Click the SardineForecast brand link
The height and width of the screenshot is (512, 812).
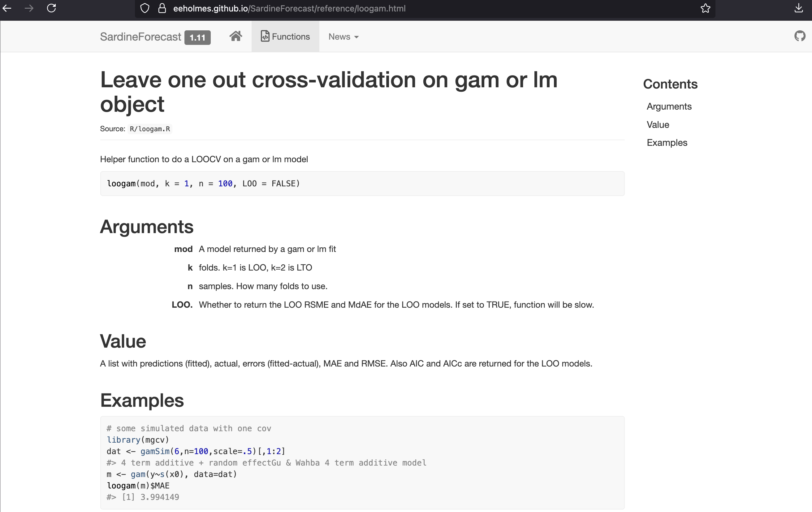point(140,37)
